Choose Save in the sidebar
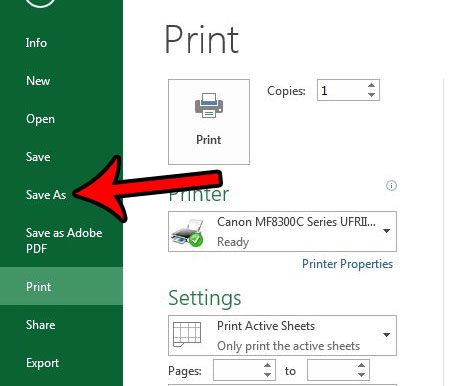 click(38, 157)
